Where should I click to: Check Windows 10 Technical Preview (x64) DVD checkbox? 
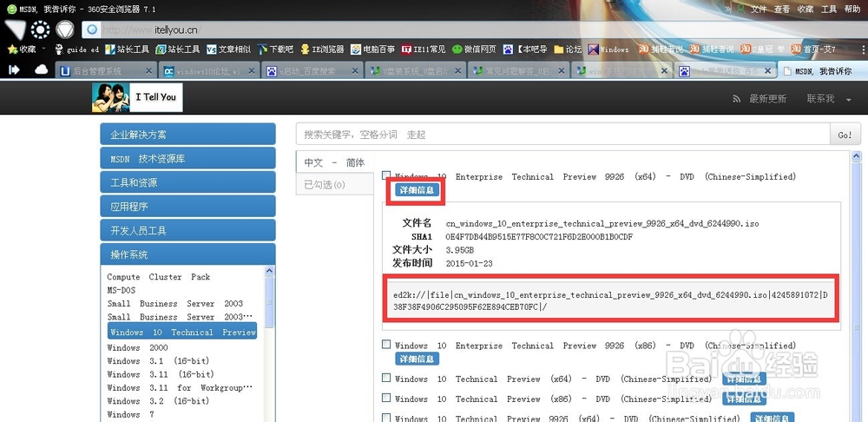pos(386,378)
